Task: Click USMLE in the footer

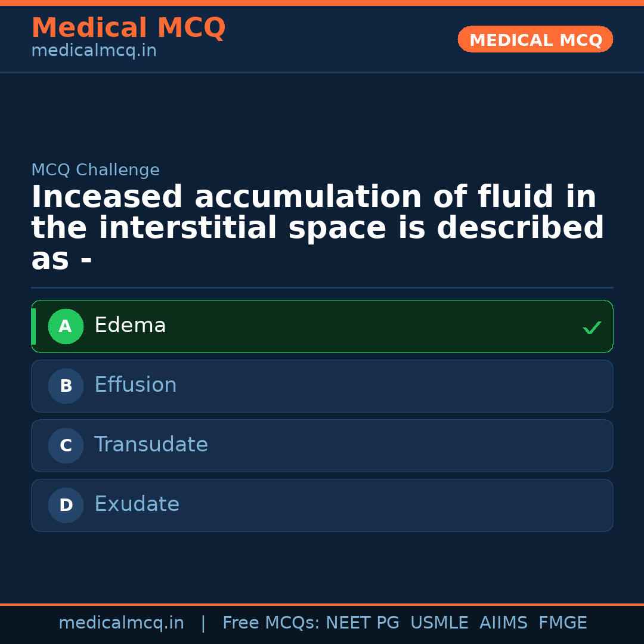Action: click(x=439, y=623)
